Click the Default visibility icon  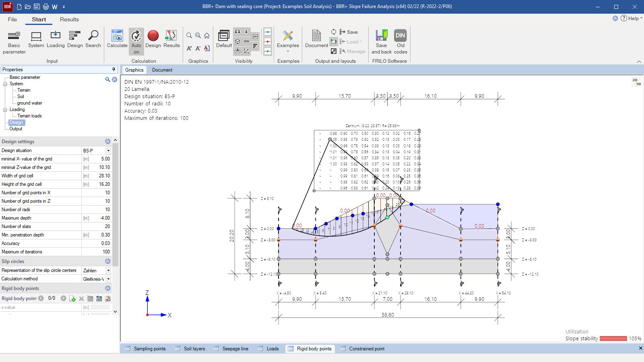224,39
